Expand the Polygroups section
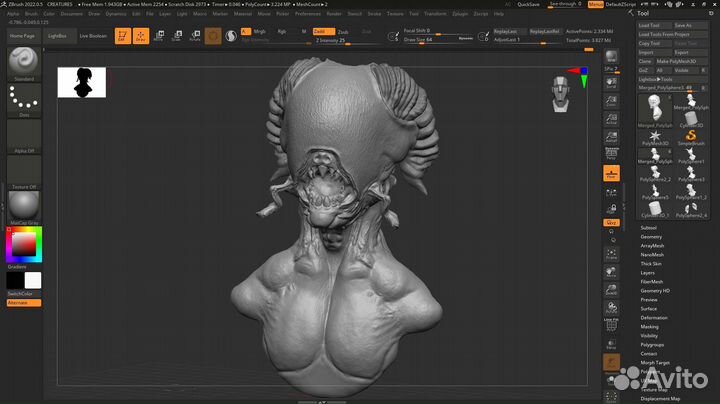 (x=652, y=345)
